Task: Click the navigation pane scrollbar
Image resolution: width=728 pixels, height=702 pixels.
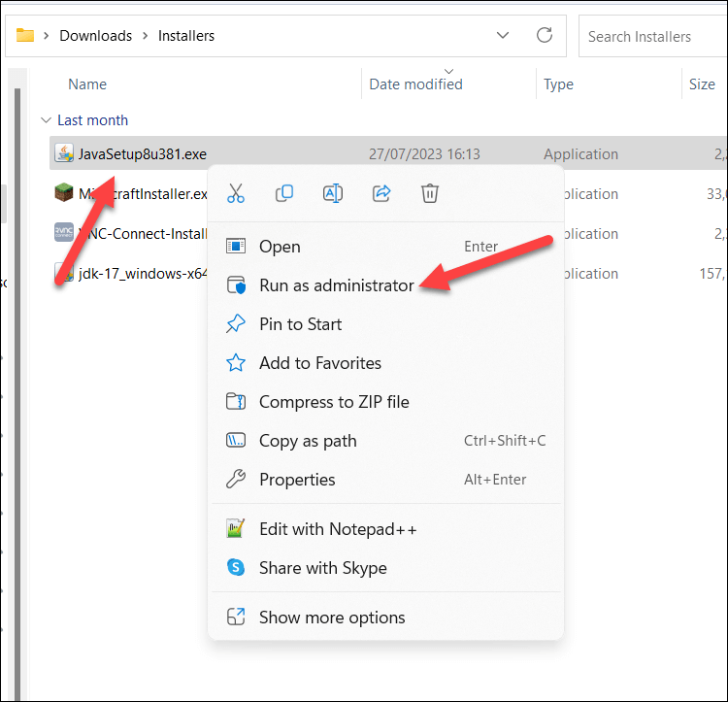Action: point(17,394)
